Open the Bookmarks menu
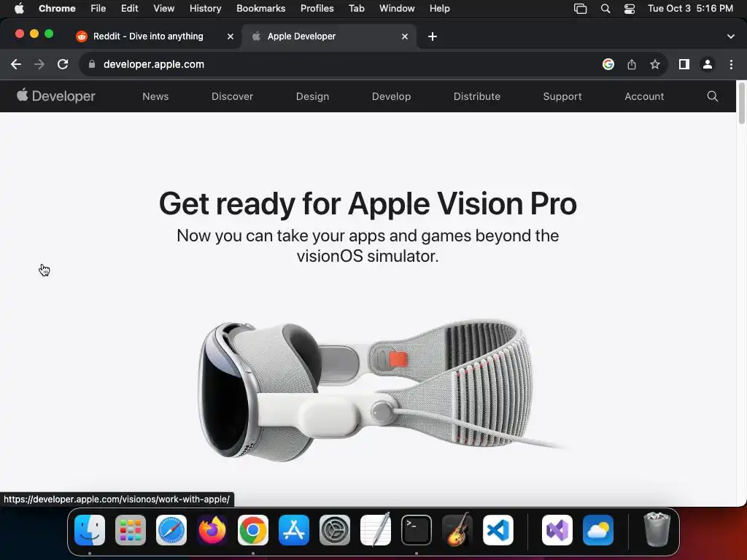This screenshot has height=560, width=747. click(261, 9)
